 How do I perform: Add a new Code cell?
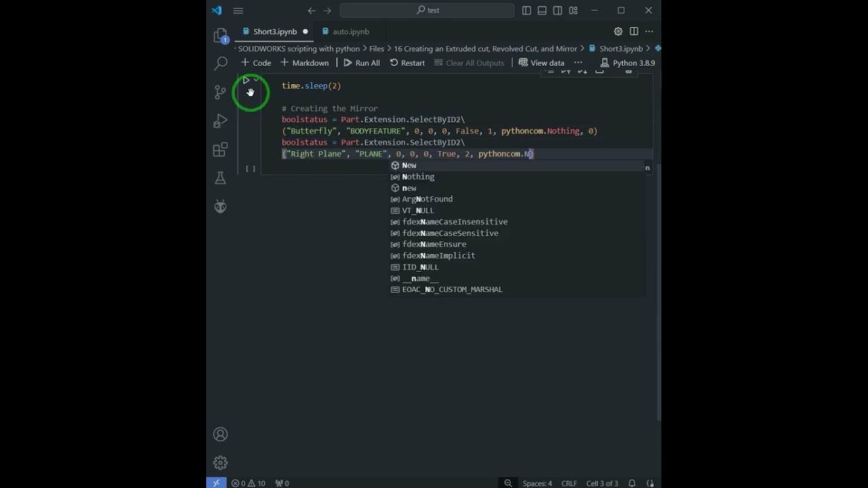pyautogui.click(x=256, y=63)
